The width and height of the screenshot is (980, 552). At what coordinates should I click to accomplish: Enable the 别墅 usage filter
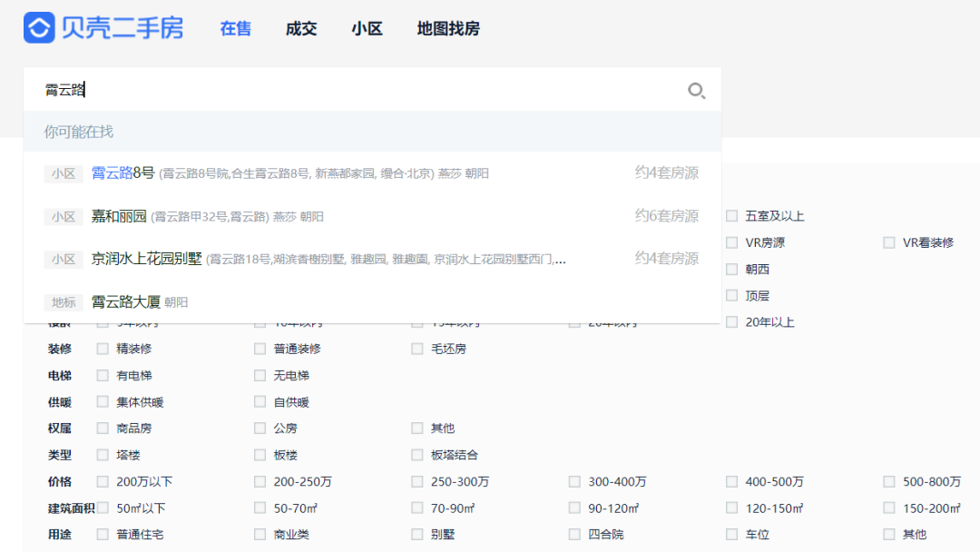[x=416, y=535]
